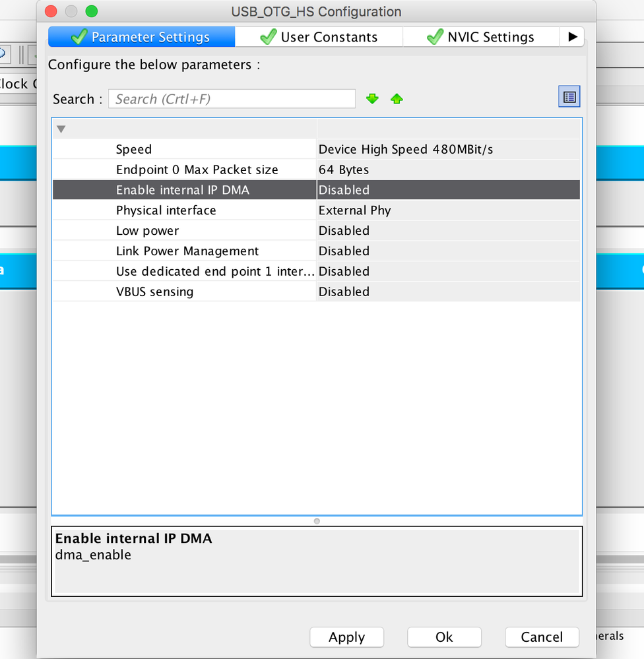Confirm with the Ok button

point(444,637)
